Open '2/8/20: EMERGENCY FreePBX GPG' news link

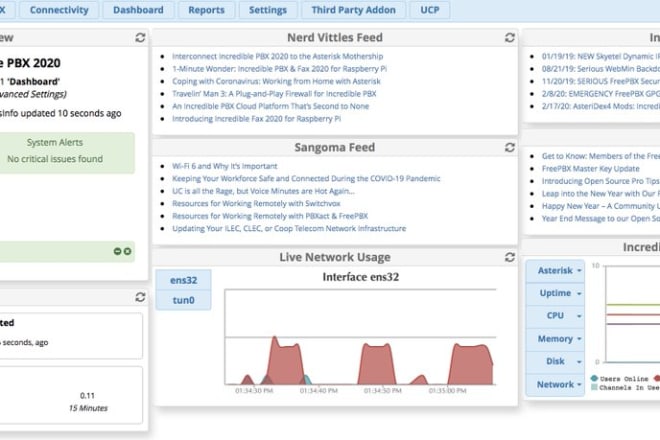601,93
